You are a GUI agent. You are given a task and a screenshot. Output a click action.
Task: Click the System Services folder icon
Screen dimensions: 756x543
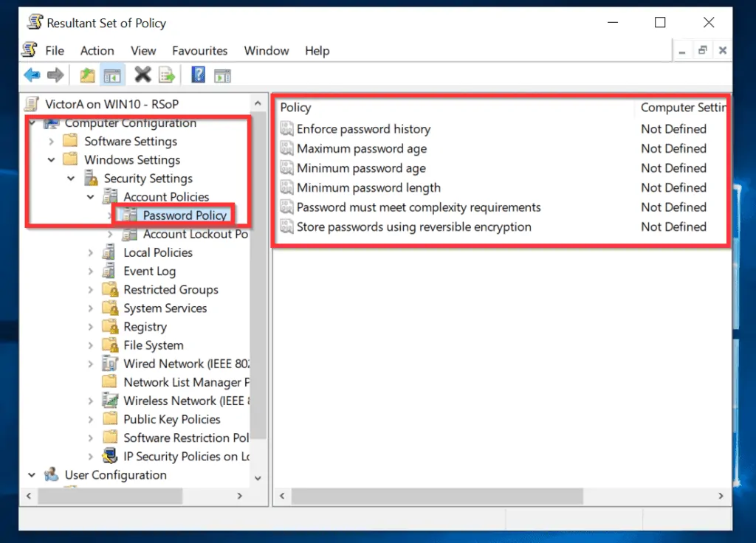(x=110, y=308)
